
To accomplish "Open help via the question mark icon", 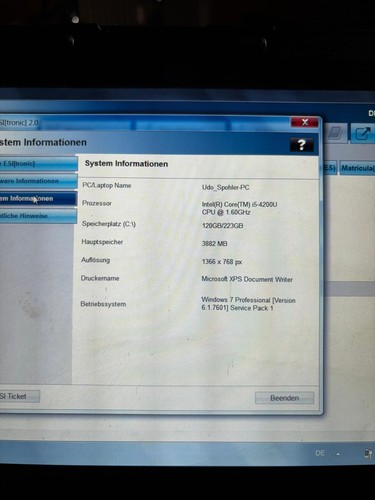I will [301, 145].
